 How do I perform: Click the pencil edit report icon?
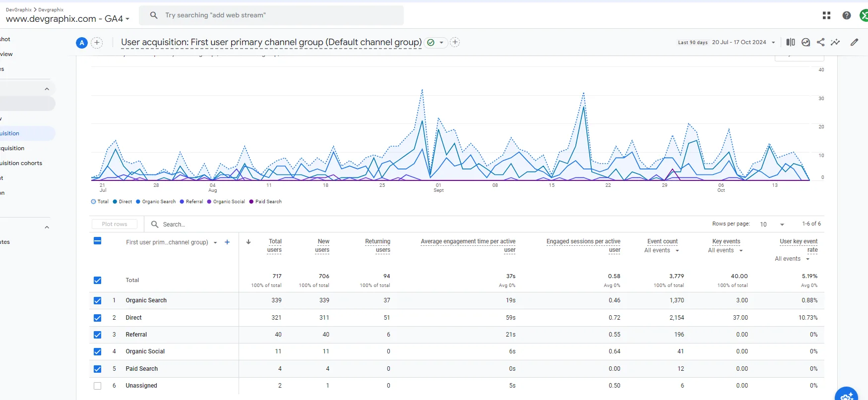854,43
